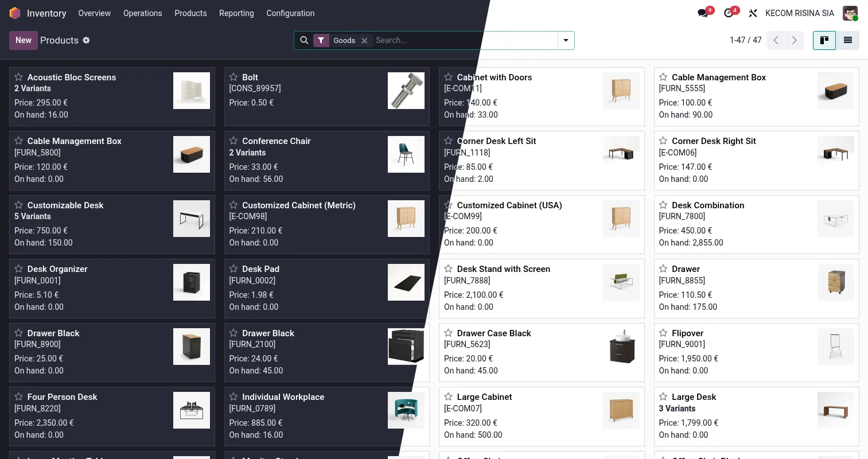Screen dimensions: 868x459
Task: Expand the search options dropdown arrow
Action: 566,40
